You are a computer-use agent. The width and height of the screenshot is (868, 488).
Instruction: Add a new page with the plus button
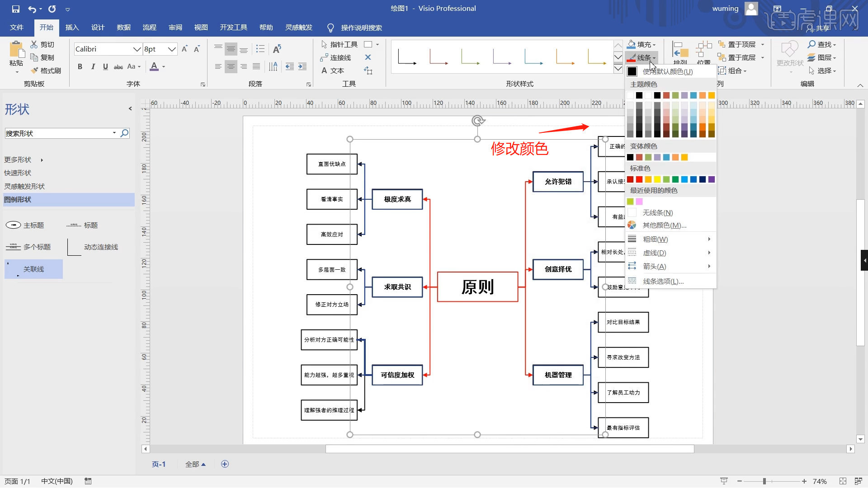[225, 464]
